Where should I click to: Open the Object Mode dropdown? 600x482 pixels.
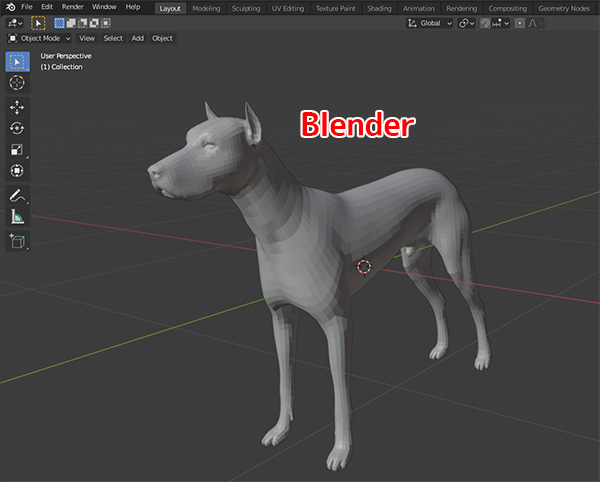[x=40, y=38]
